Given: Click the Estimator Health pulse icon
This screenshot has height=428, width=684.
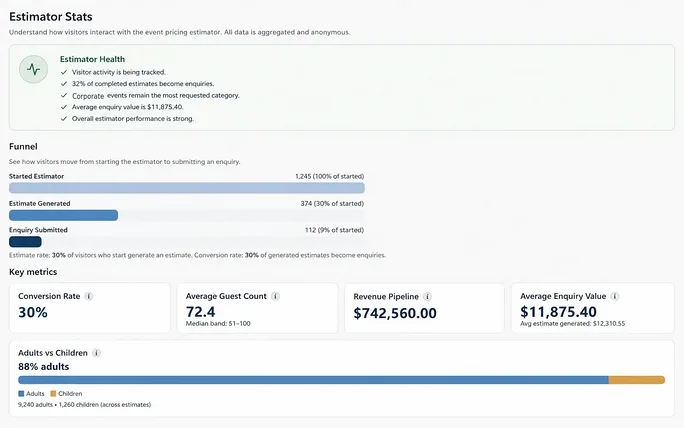Looking at the screenshot, I should tap(34, 69).
